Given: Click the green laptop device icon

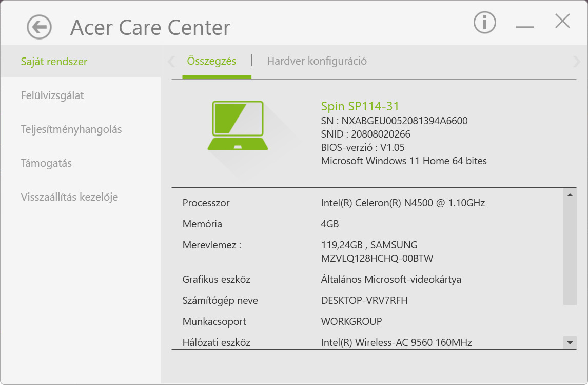Looking at the screenshot, I should [238, 125].
